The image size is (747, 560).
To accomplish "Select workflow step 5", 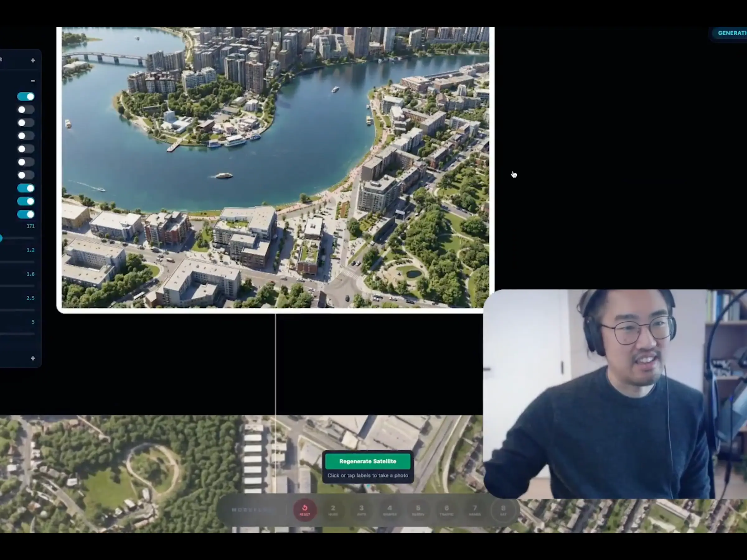I will coord(418,510).
